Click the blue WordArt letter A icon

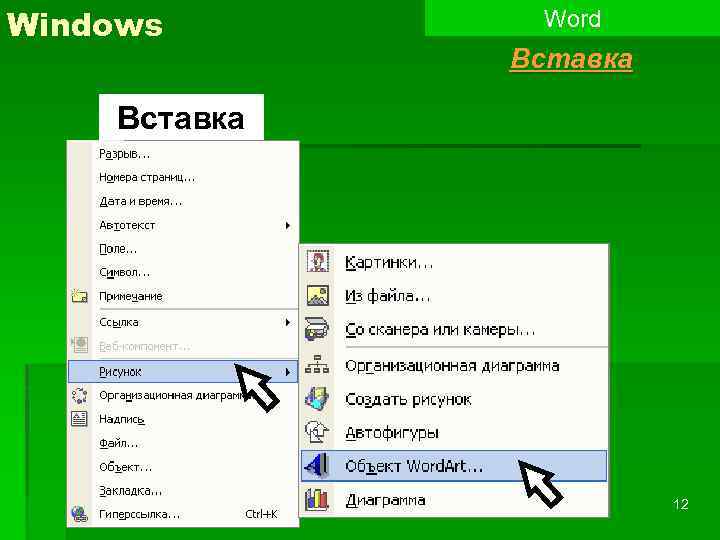pyautogui.click(x=317, y=466)
